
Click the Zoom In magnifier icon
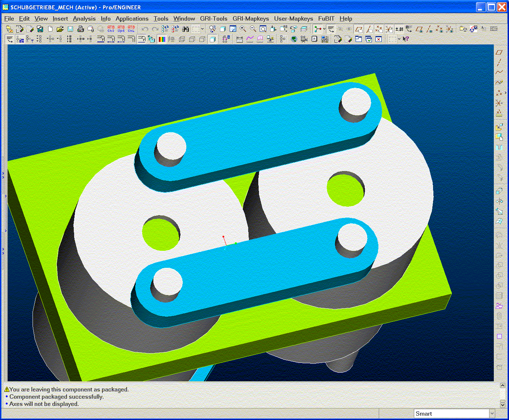243,29
